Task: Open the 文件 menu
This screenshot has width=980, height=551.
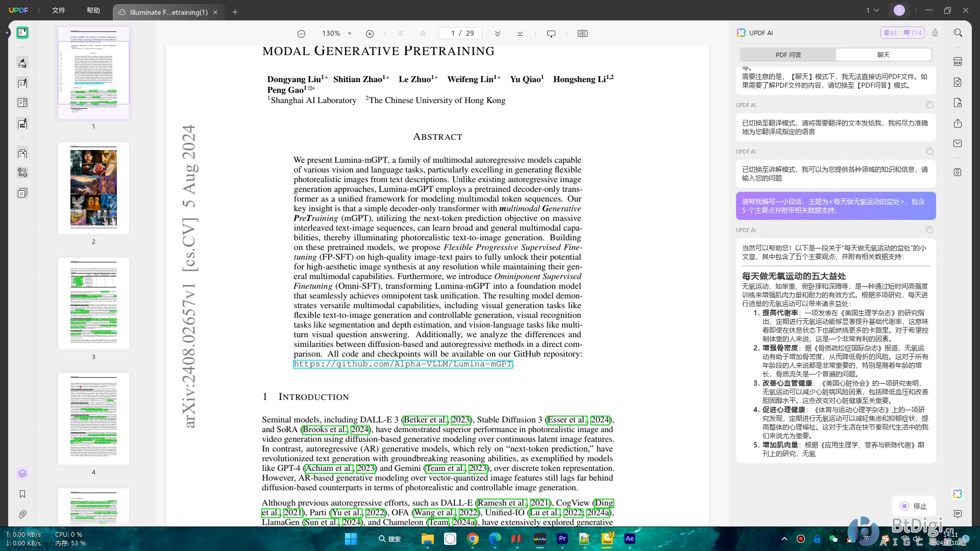Action: click(x=59, y=10)
